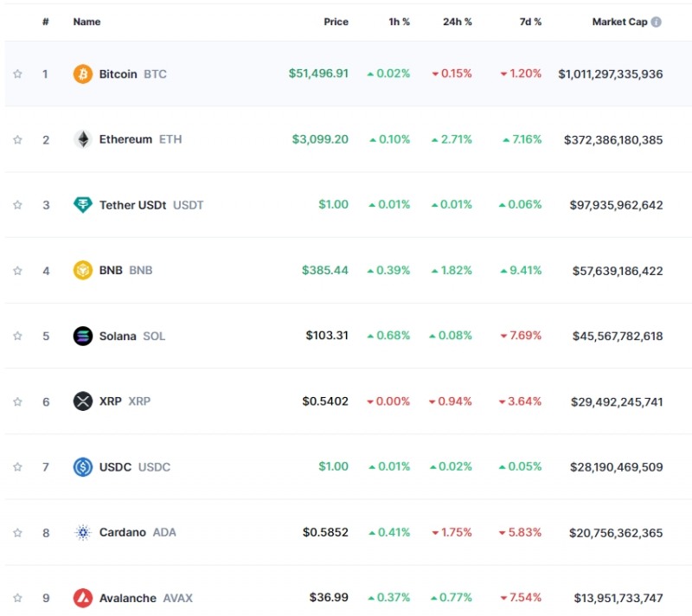This screenshot has height=616, width=692.
Task: Add Solana to watchlist via star
Action: tap(17, 336)
